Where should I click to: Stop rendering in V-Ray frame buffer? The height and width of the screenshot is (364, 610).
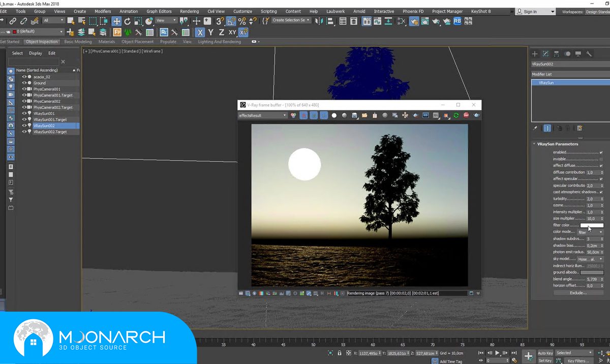click(466, 115)
